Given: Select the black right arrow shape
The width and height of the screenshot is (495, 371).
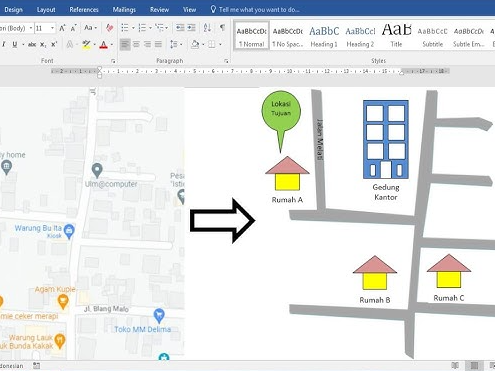Looking at the screenshot, I should coord(222,221).
